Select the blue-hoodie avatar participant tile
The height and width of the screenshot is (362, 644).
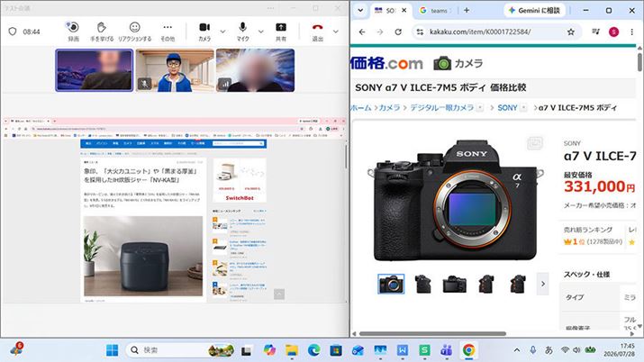175,70
